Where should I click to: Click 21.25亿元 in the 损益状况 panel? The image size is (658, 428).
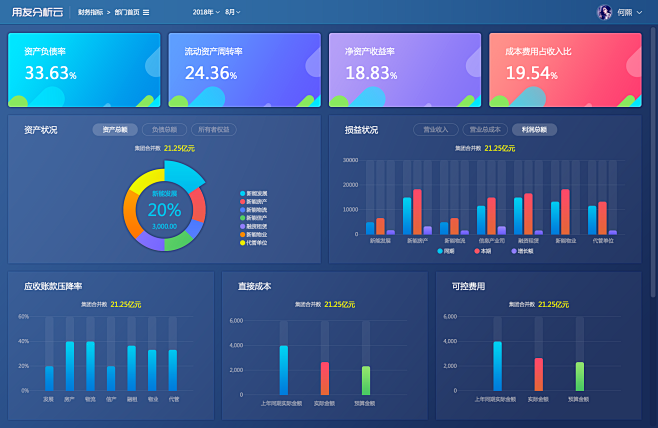pos(500,148)
